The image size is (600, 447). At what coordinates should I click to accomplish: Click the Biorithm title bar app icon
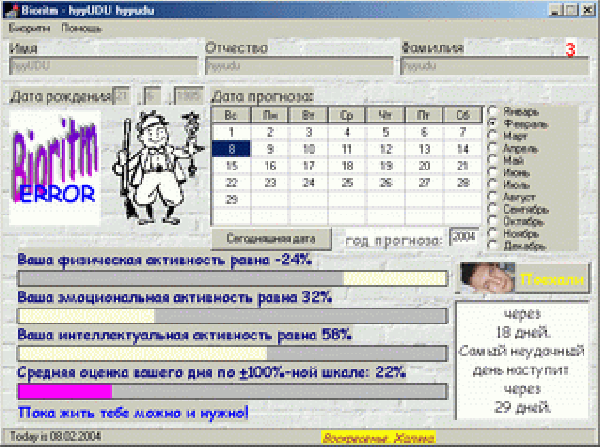pyautogui.click(x=10, y=10)
